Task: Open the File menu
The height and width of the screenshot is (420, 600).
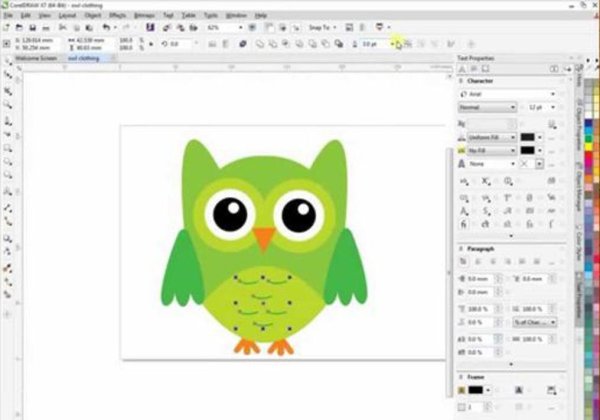Action: coord(8,16)
